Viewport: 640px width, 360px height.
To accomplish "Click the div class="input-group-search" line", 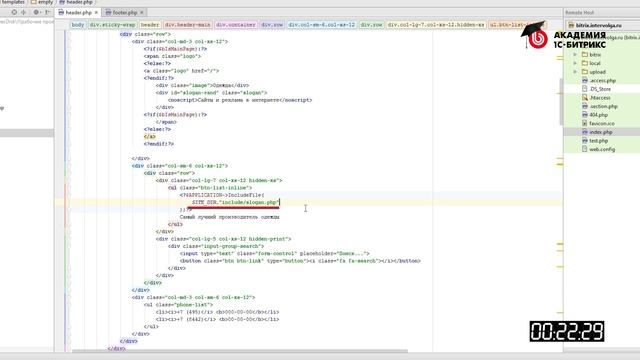I will (x=216, y=246).
